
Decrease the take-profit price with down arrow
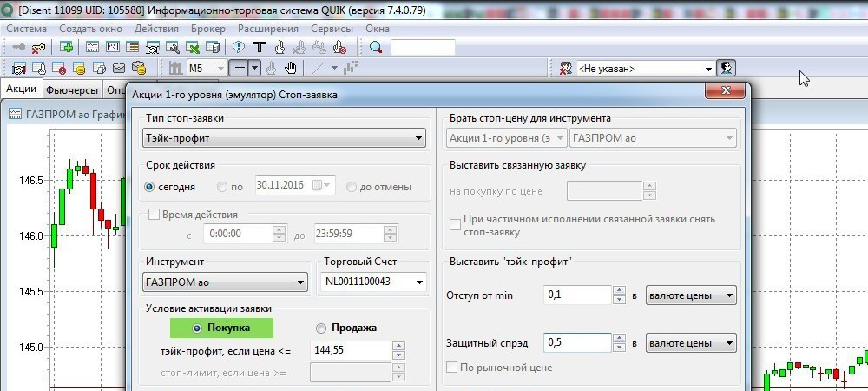click(x=398, y=355)
